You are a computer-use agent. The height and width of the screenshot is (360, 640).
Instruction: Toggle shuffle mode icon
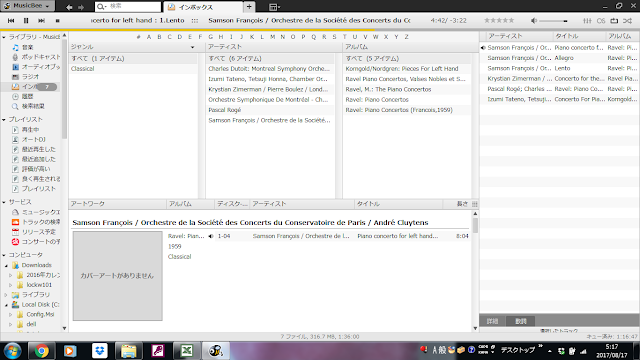[x=627, y=20]
